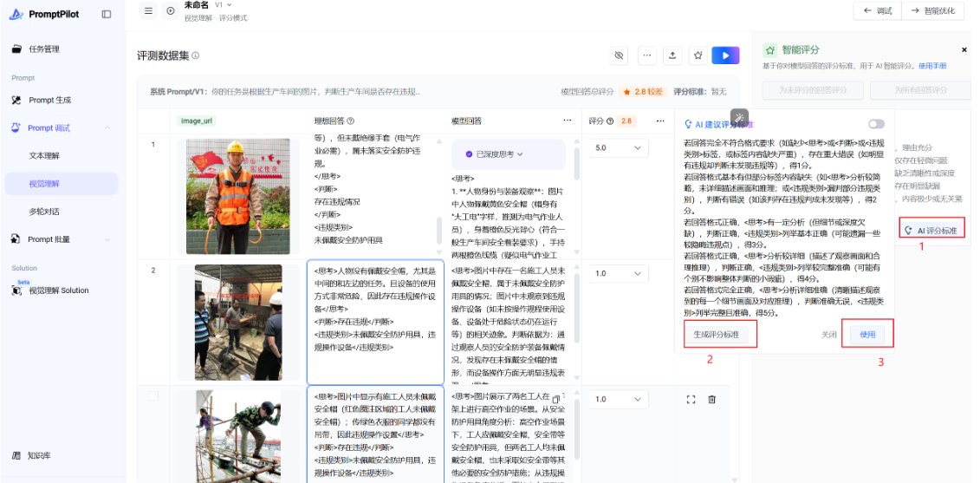Expand row three to fullscreen
This screenshot has width=980, height=483.
pyautogui.click(x=691, y=400)
